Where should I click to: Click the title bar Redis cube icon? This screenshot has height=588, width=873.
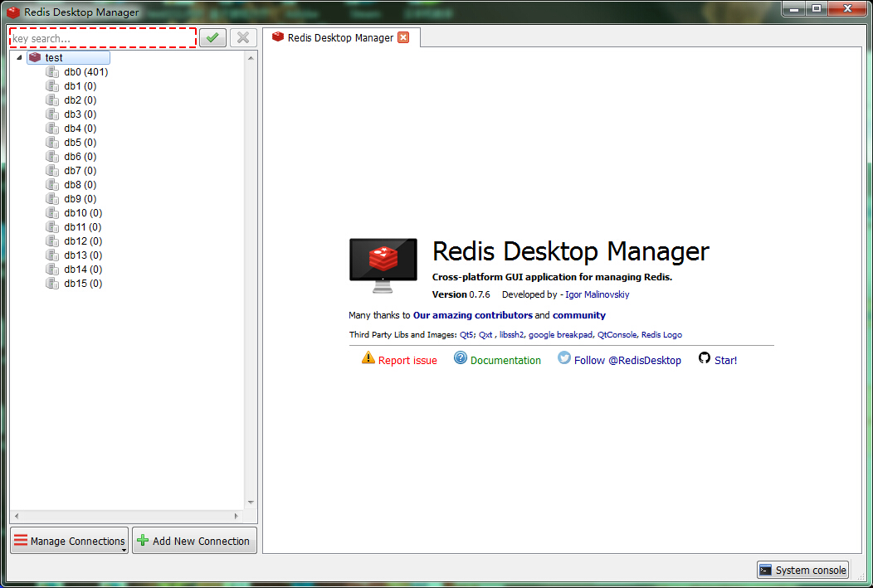tap(13, 12)
